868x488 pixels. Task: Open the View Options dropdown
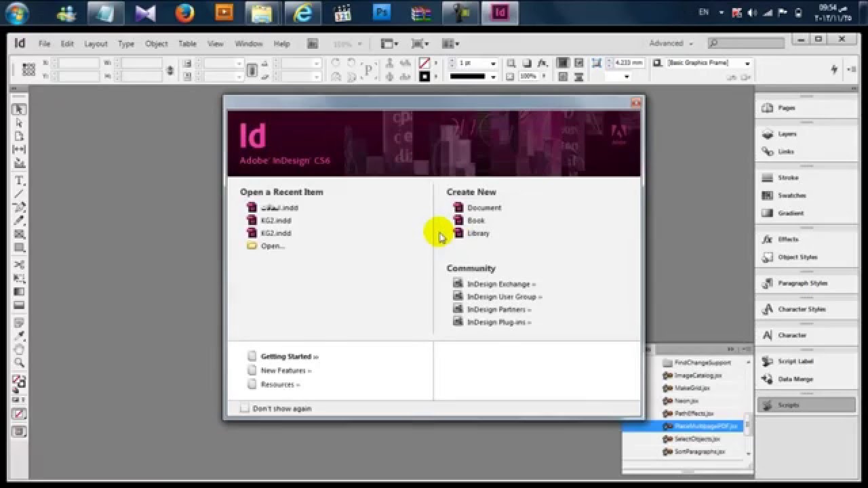point(389,43)
